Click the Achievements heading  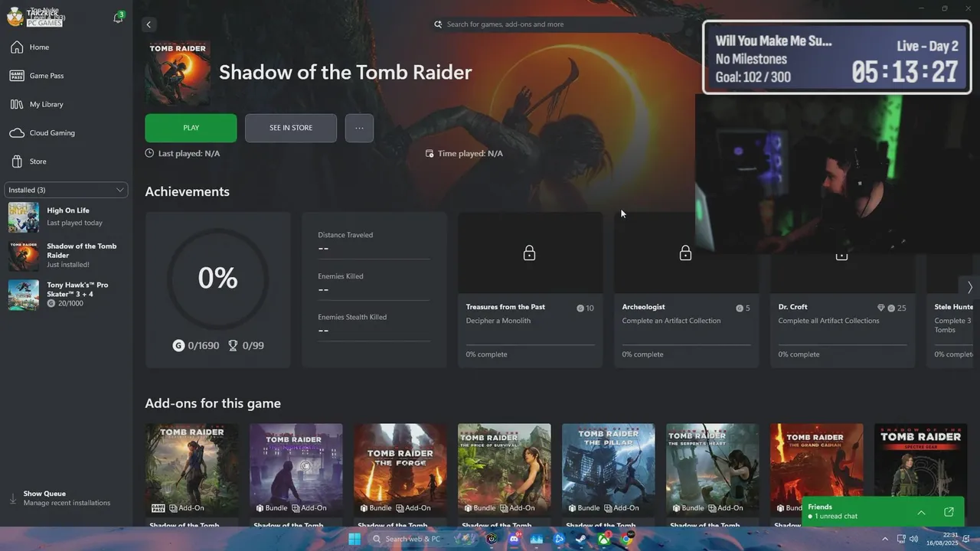187,191
